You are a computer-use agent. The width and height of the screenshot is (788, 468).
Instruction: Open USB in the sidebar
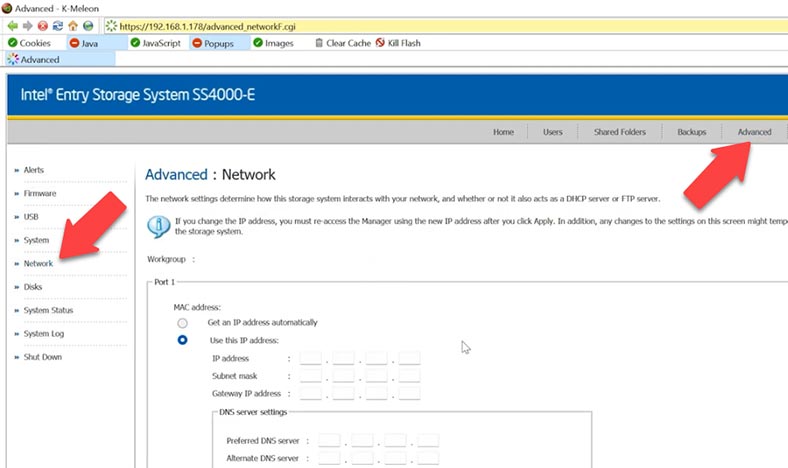pyautogui.click(x=31, y=217)
